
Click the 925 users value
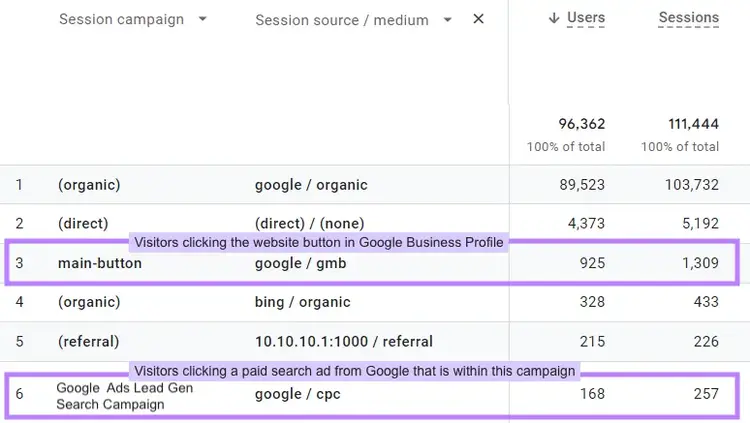pyautogui.click(x=592, y=263)
